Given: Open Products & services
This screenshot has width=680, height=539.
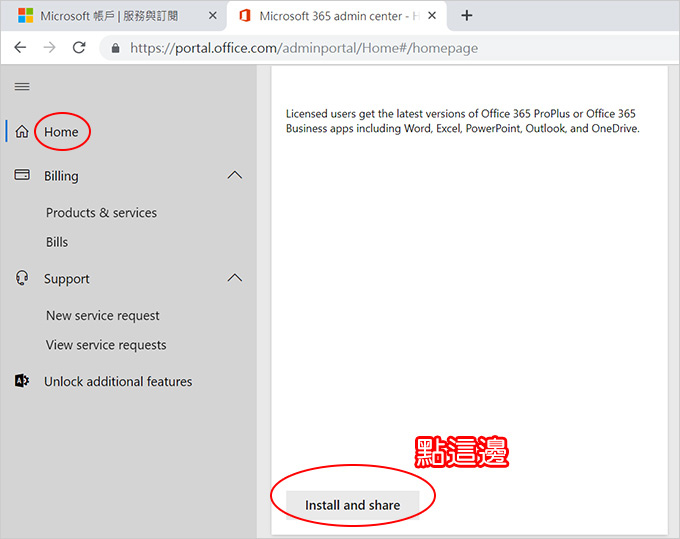Looking at the screenshot, I should (101, 213).
